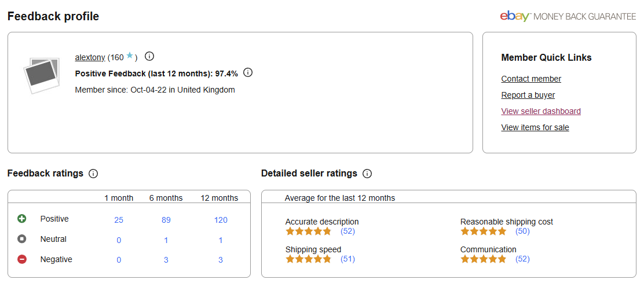Click the grey Neutral rating icon
This screenshot has width=644, height=287.
pos(22,239)
